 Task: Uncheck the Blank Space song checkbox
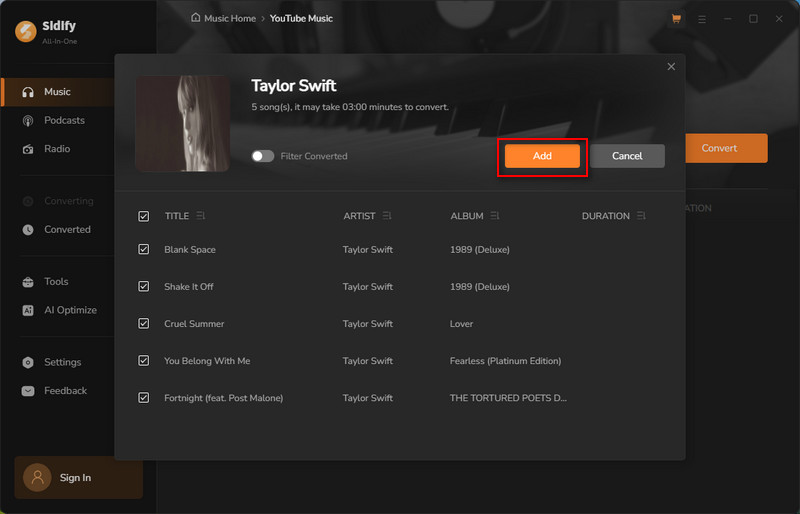(x=144, y=250)
